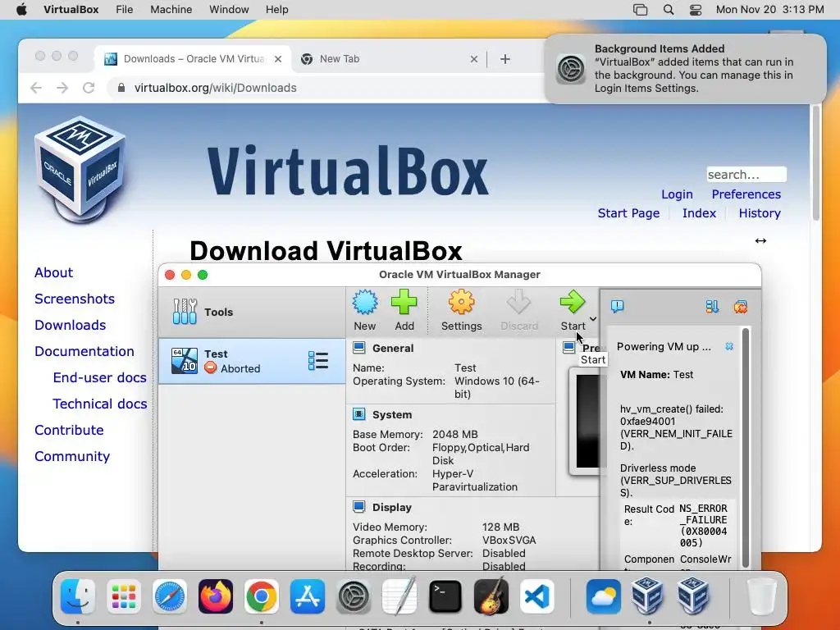This screenshot has width=840, height=630.
Task: Switch to the New Tab browser tab
Action: (389, 59)
